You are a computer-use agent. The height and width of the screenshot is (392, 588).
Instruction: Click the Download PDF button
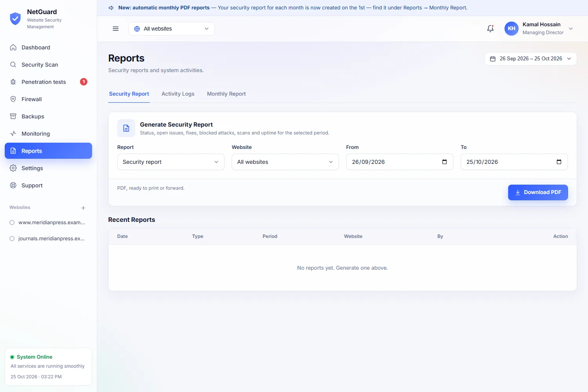click(x=538, y=192)
